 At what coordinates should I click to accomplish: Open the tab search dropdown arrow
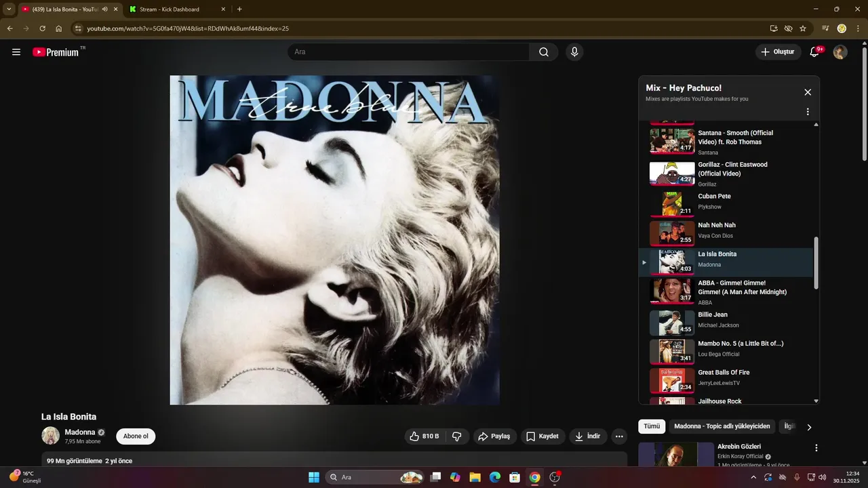click(x=9, y=9)
